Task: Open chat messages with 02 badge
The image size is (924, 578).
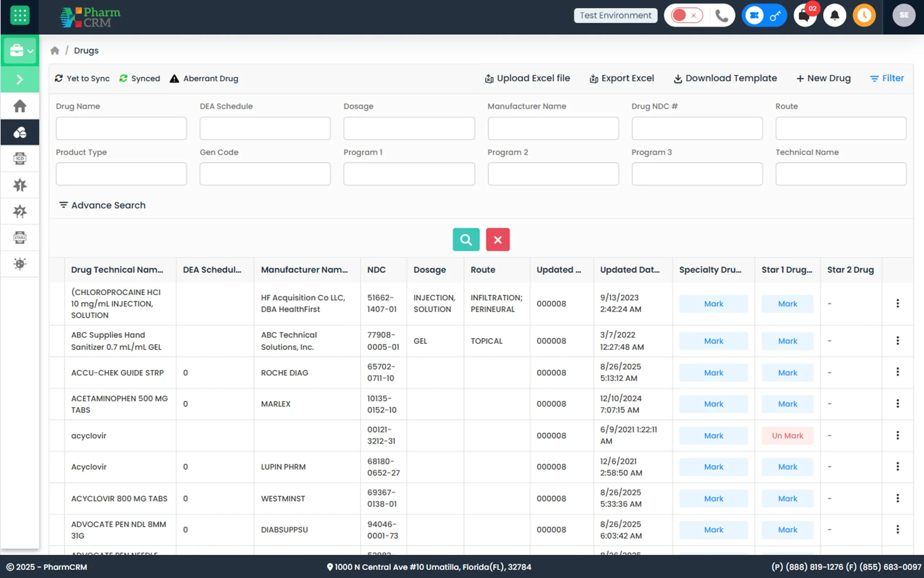Action: (805, 16)
